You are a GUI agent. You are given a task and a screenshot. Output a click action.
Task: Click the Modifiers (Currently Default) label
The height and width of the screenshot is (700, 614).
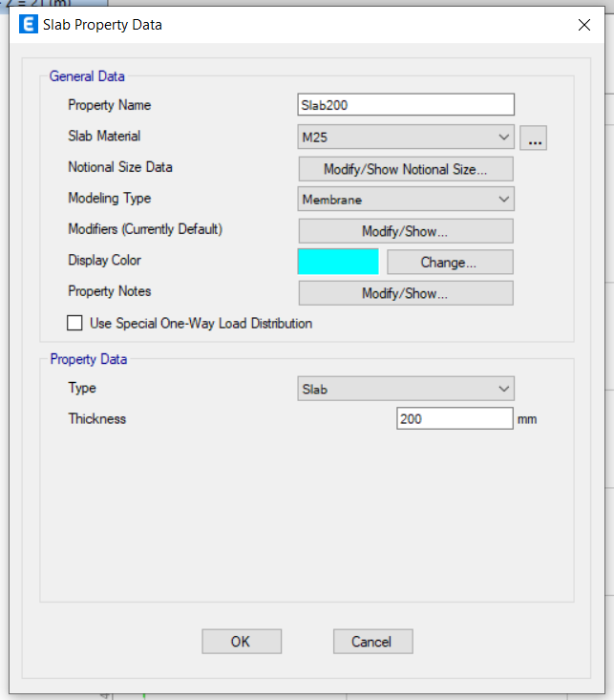(x=145, y=229)
